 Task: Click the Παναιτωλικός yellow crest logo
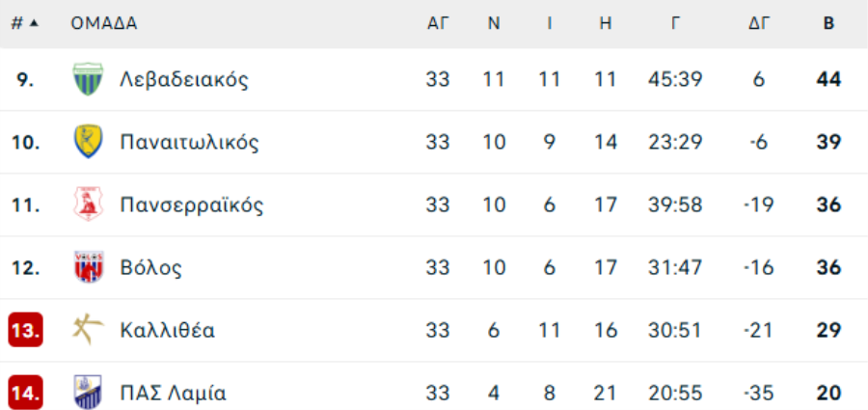click(x=88, y=142)
